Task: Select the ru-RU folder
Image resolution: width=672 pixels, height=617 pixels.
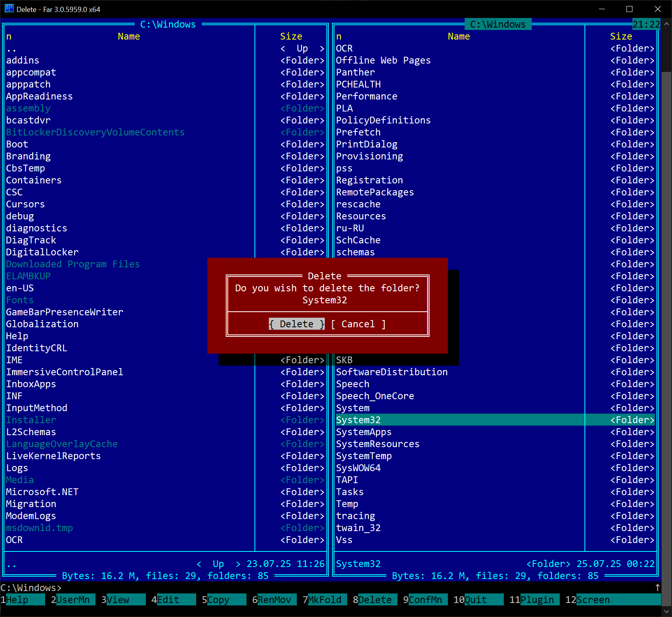Action: click(x=495, y=228)
